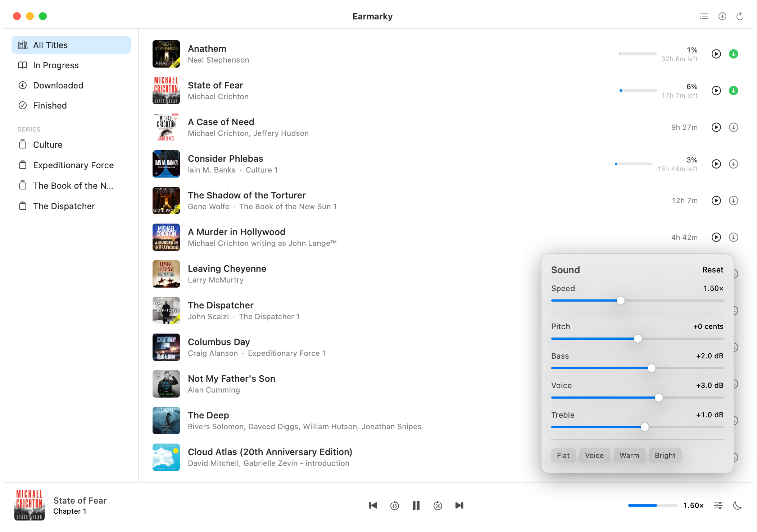
Task: Apply the Voice sound preset button
Action: [594, 455]
